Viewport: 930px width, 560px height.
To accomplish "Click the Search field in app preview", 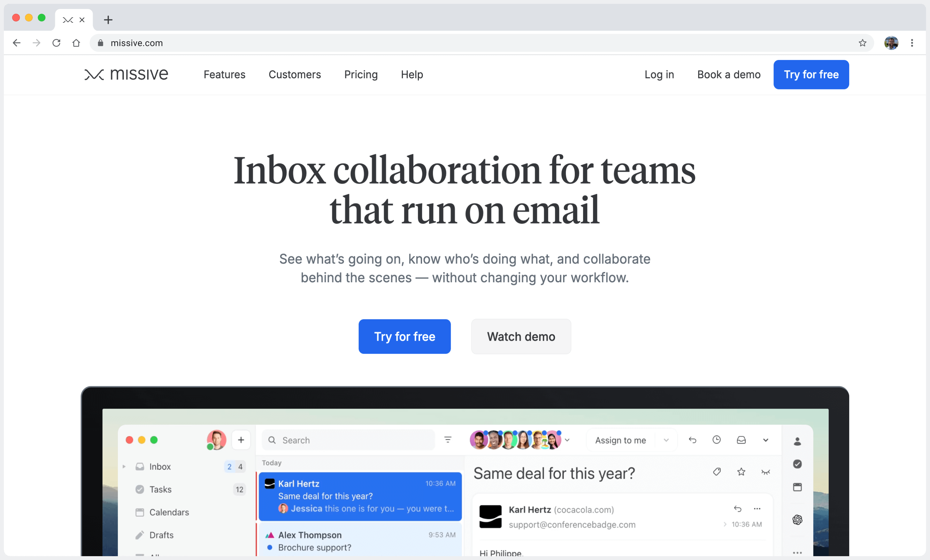I will [348, 440].
